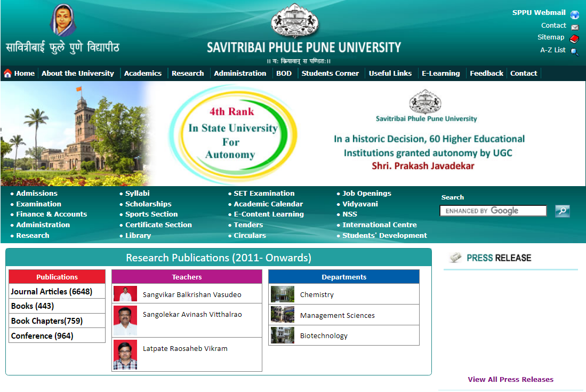Open the About the University menu
586x392 pixels.
[x=77, y=73]
